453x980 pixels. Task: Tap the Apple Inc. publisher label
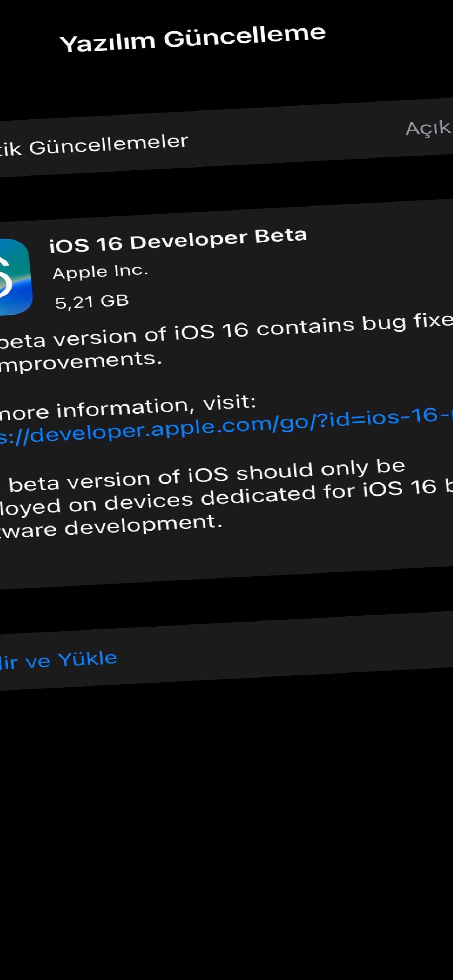tap(100, 272)
